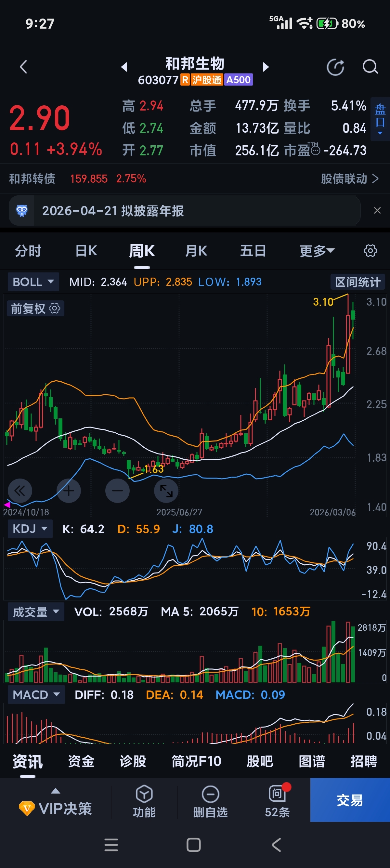Select the 资金 tab
The height and width of the screenshot is (868, 390).
[x=81, y=761]
